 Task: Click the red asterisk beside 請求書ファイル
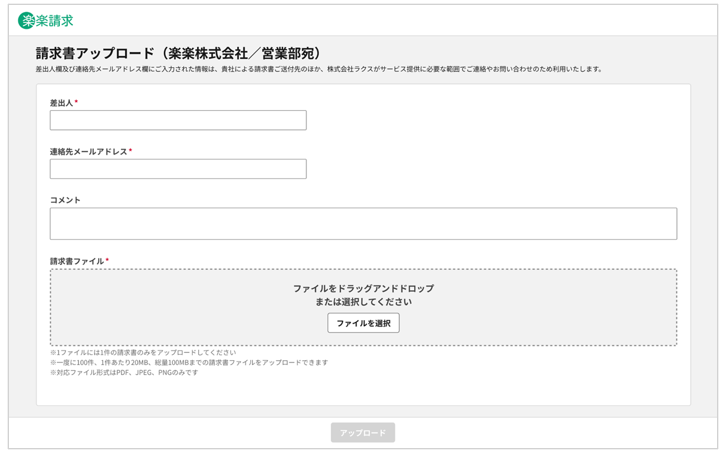[107, 261]
